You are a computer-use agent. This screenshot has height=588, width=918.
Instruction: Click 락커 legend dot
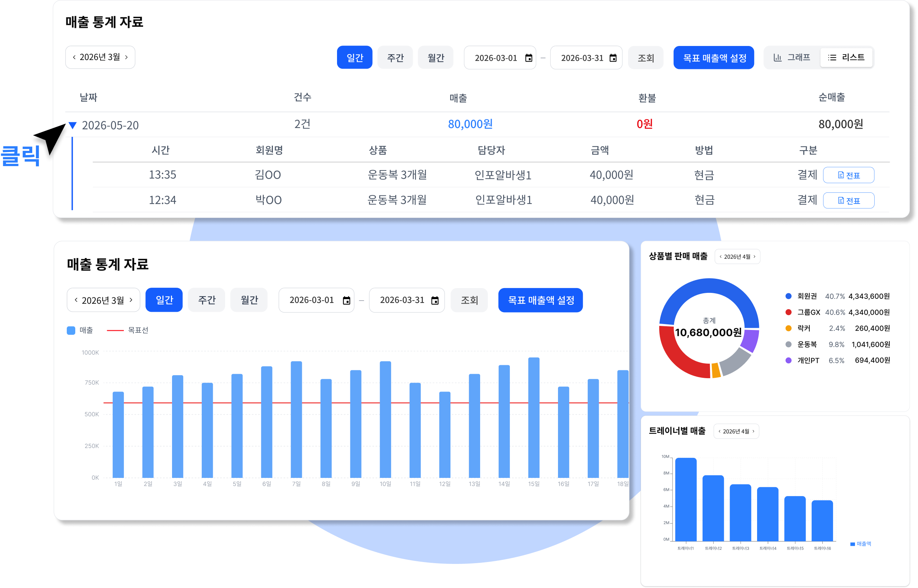pos(789,328)
